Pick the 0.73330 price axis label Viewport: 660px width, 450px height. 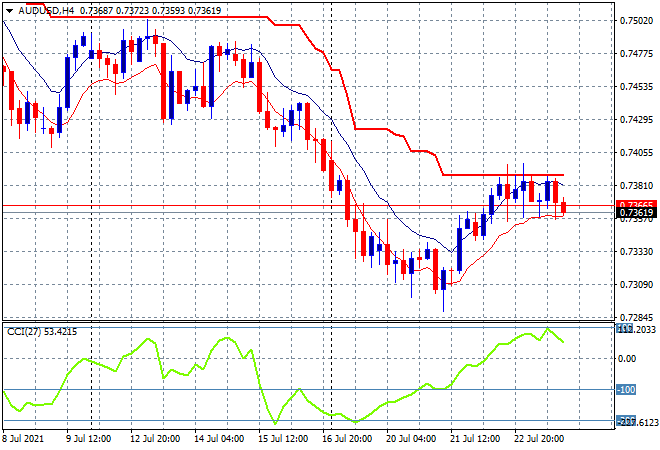click(x=636, y=252)
